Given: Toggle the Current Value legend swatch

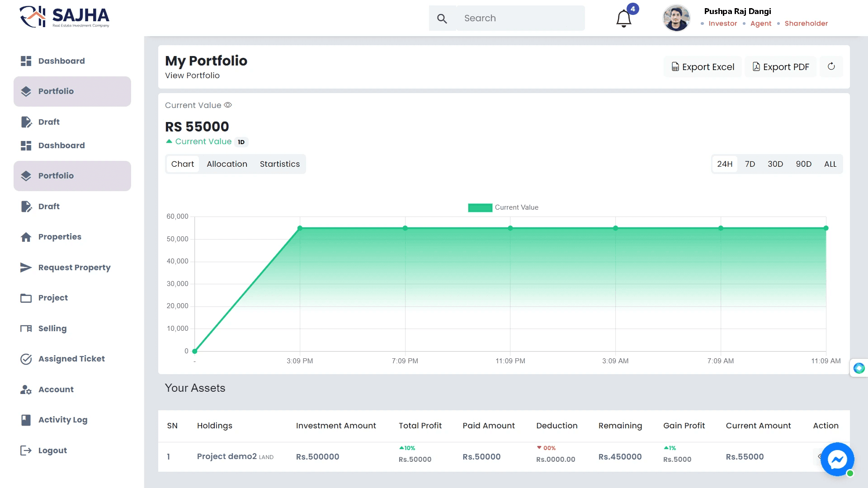Looking at the screenshot, I should pos(480,207).
